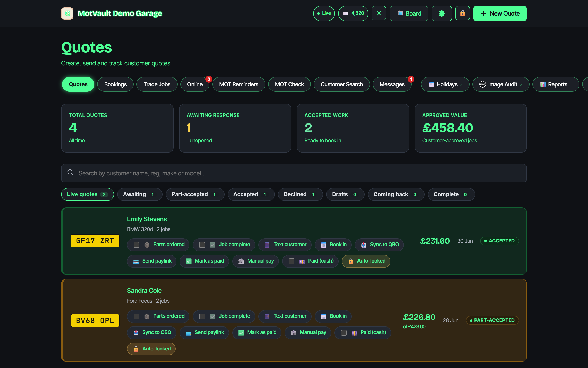Viewport: 588px width, 368px height.
Task: Record Manual pay for Emily Stevens
Action: [255, 261]
